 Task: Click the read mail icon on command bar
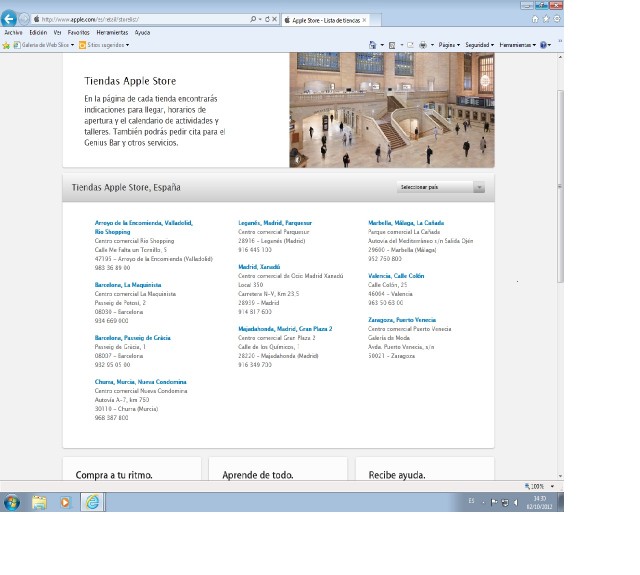tap(410, 45)
